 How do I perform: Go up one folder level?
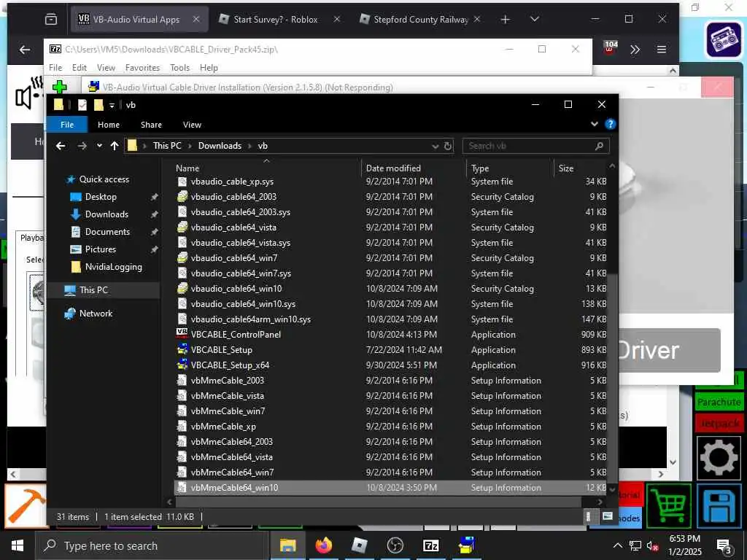[x=115, y=146]
